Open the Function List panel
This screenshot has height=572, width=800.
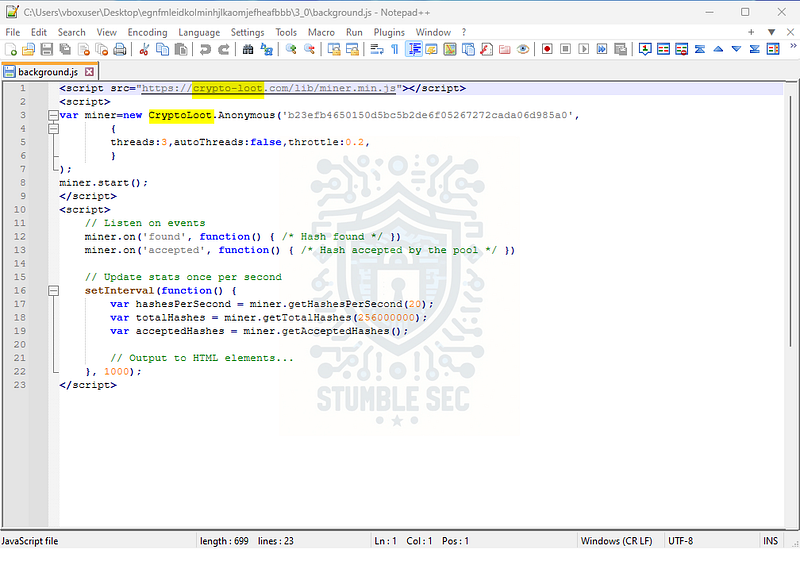pyautogui.click(x=487, y=49)
